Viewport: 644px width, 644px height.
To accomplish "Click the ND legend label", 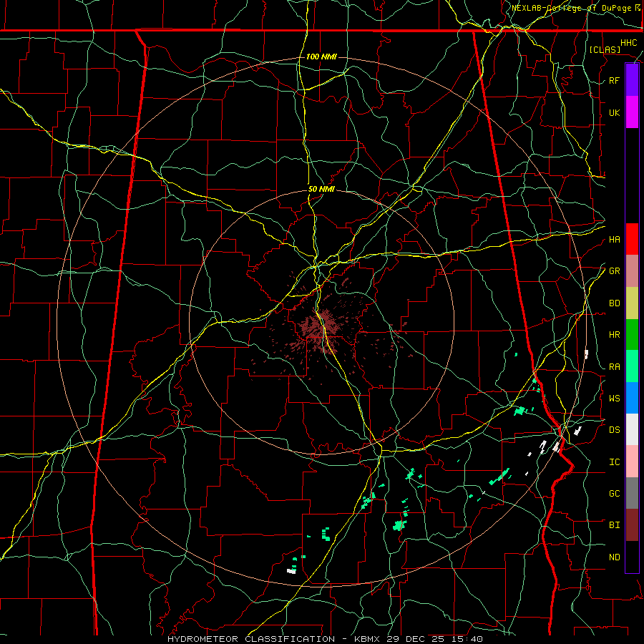I will tap(614, 557).
